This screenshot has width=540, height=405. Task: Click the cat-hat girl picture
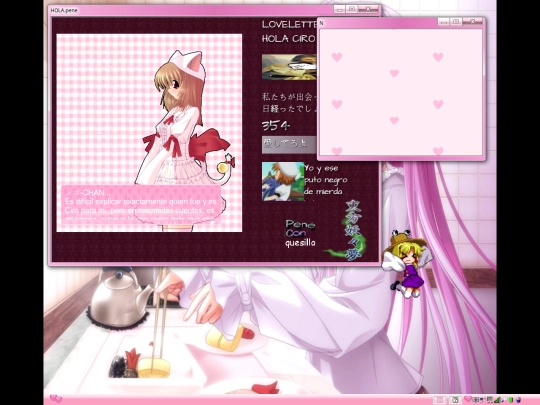(x=149, y=133)
